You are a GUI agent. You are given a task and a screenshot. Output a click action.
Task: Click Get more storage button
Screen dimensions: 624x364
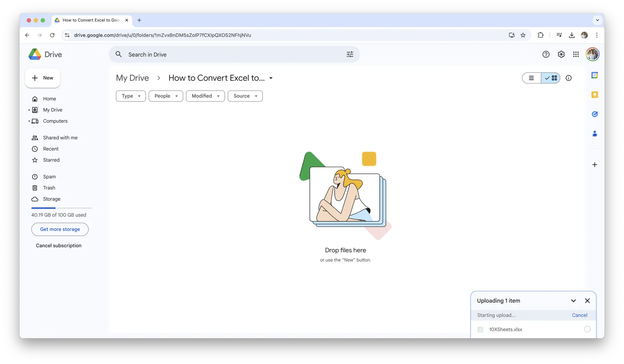tap(60, 229)
